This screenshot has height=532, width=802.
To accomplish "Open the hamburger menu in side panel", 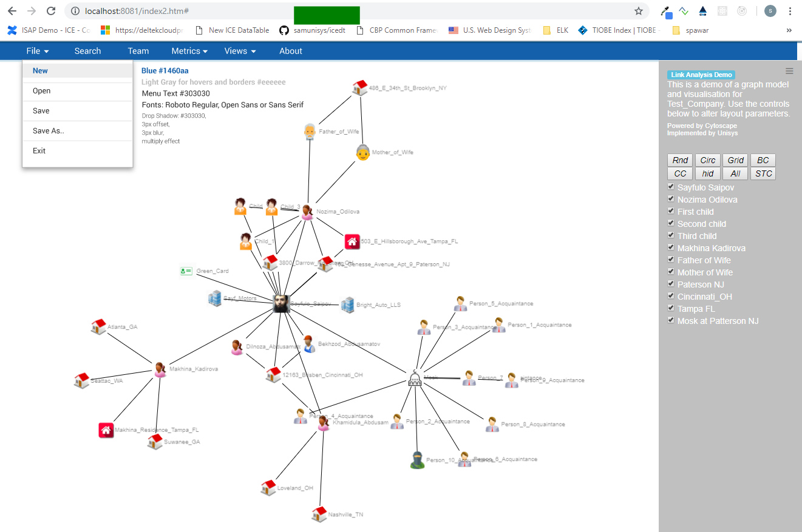I will 789,71.
